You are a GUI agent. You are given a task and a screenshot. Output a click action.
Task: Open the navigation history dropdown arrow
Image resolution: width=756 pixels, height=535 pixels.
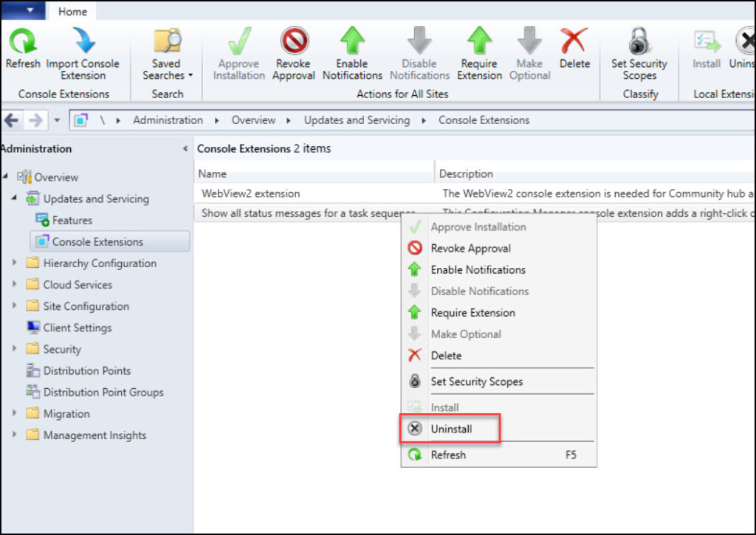[57, 120]
